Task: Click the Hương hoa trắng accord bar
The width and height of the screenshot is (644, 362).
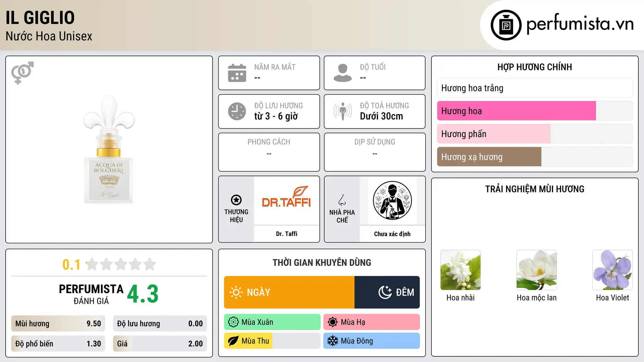Action: pyautogui.click(x=535, y=88)
